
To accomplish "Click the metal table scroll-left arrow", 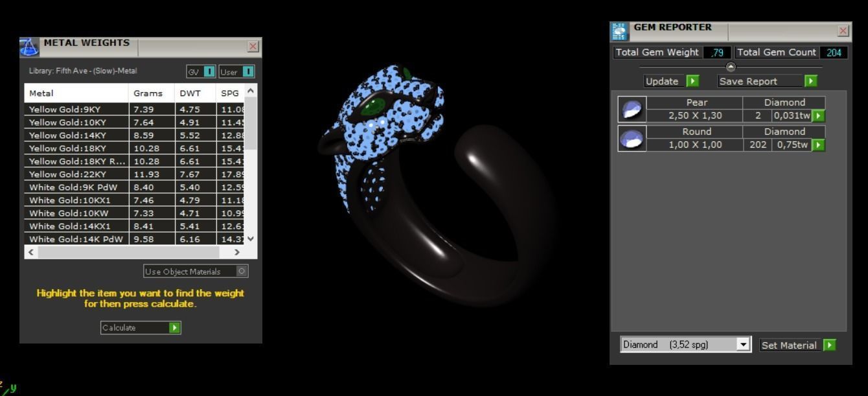I will [x=30, y=252].
